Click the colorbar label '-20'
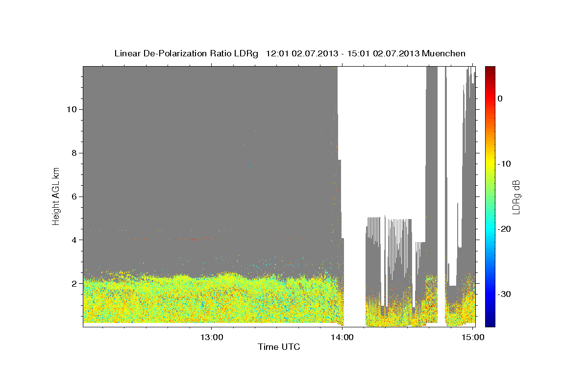The height and width of the screenshot is (392, 588). (505, 229)
